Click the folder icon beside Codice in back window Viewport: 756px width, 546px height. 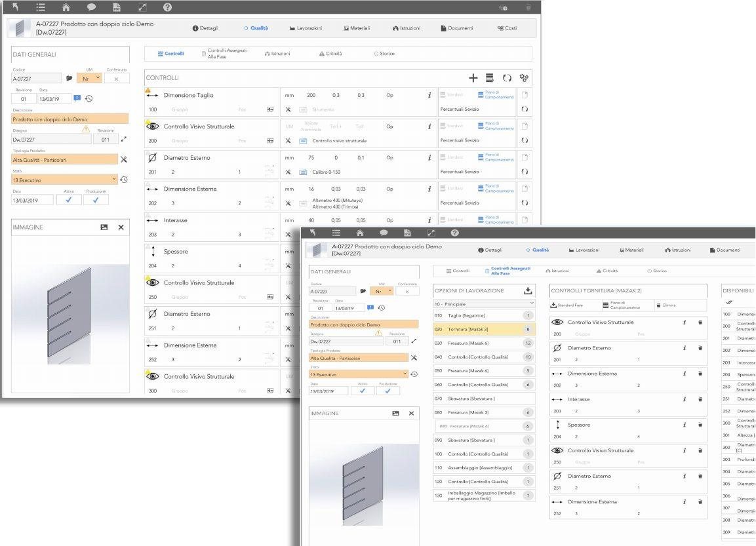70,78
